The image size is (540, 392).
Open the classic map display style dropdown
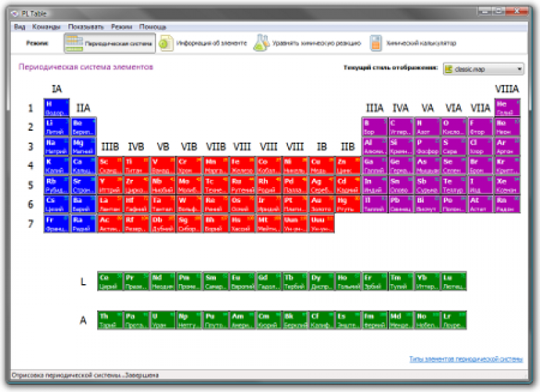484,69
